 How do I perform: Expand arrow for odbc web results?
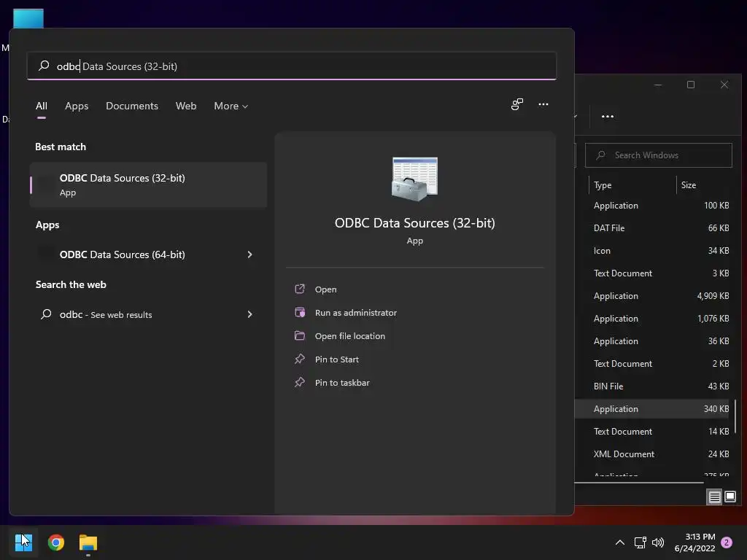point(249,314)
